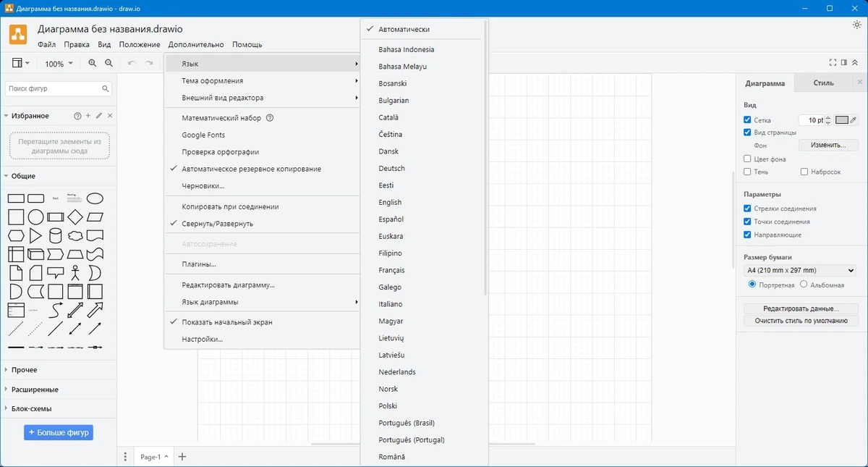Select the curved S-line connector shape

(56, 311)
